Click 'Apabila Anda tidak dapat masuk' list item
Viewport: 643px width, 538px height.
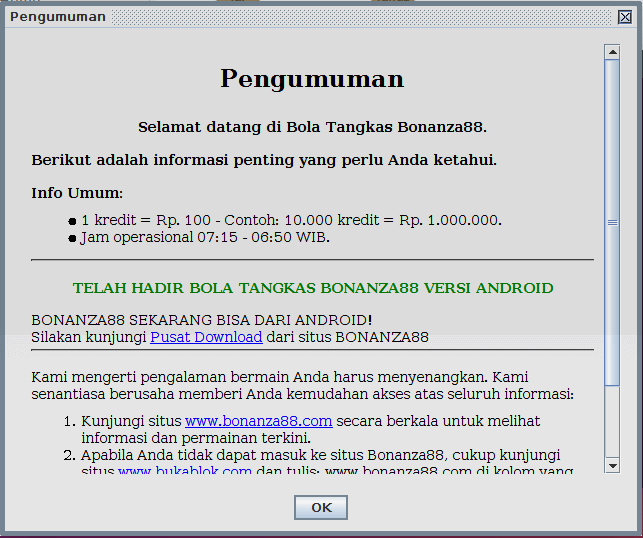(x=321, y=463)
